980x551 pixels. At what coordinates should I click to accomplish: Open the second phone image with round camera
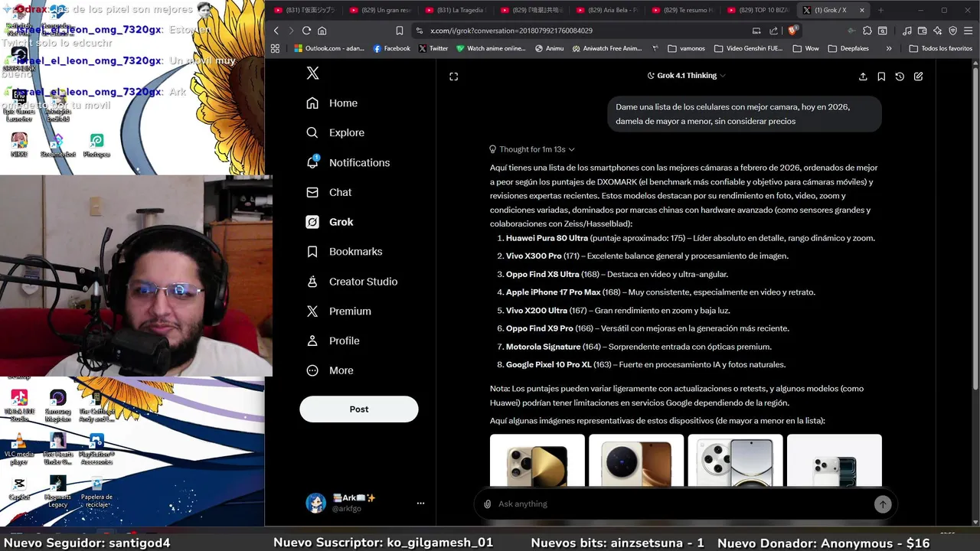point(636,461)
